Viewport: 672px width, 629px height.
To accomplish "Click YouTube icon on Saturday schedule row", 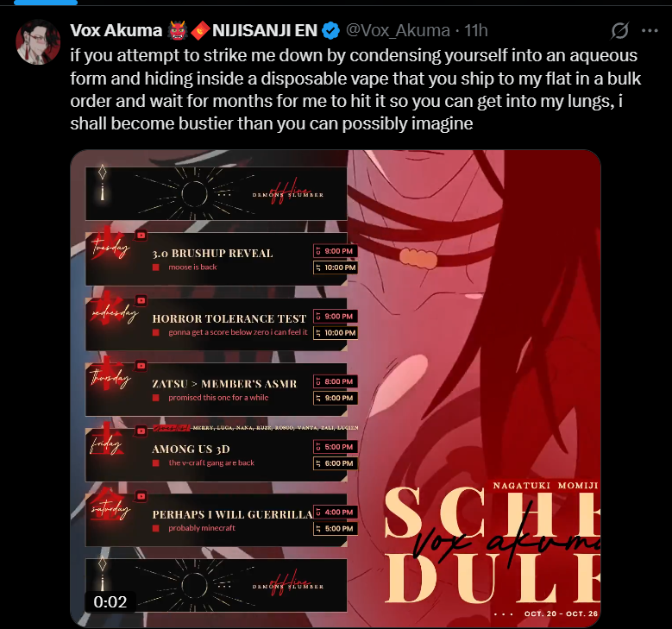I will 141,496.
